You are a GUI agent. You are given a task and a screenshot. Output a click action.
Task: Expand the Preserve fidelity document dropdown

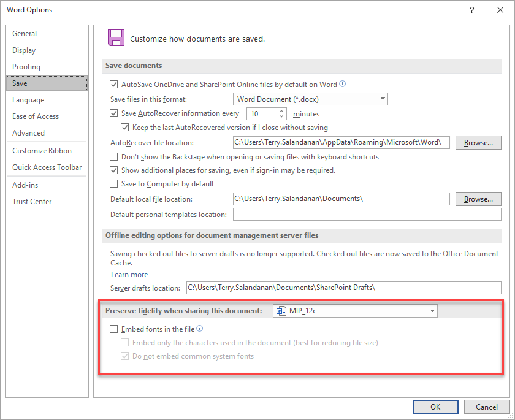point(355,311)
